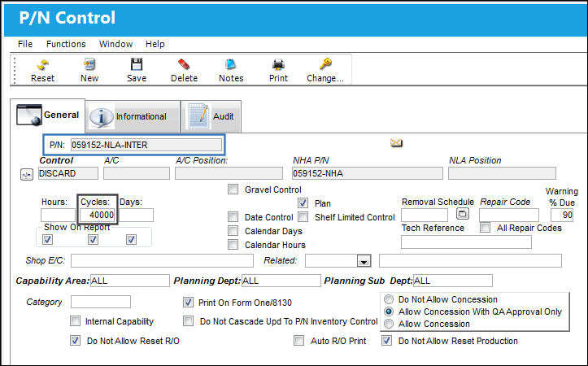Viewport: 588px width, 366px height.
Task: Click the Repair Code input field
Action: (x=509, y=216)
